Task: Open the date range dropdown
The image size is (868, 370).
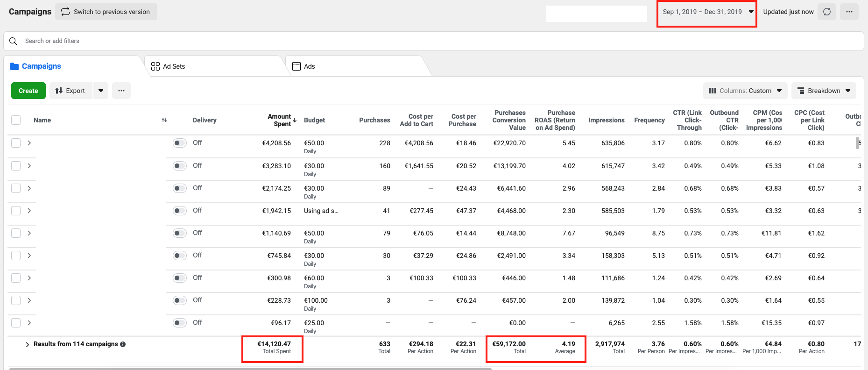Action: (x=707, y=12)
